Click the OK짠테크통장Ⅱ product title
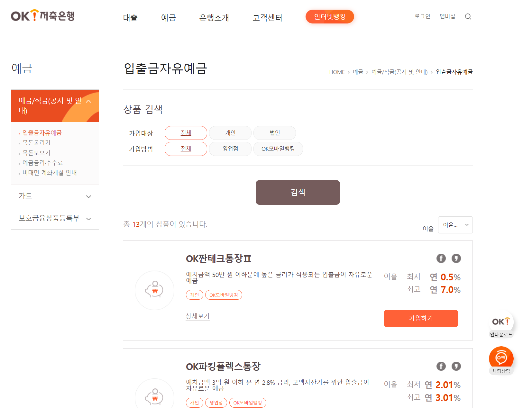 (218, 258)
